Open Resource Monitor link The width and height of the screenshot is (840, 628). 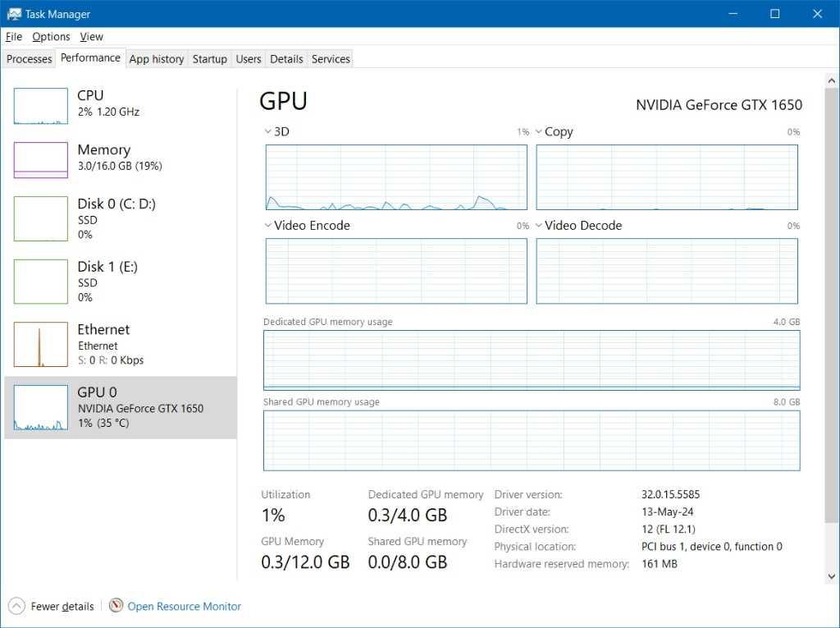[184, 606]
